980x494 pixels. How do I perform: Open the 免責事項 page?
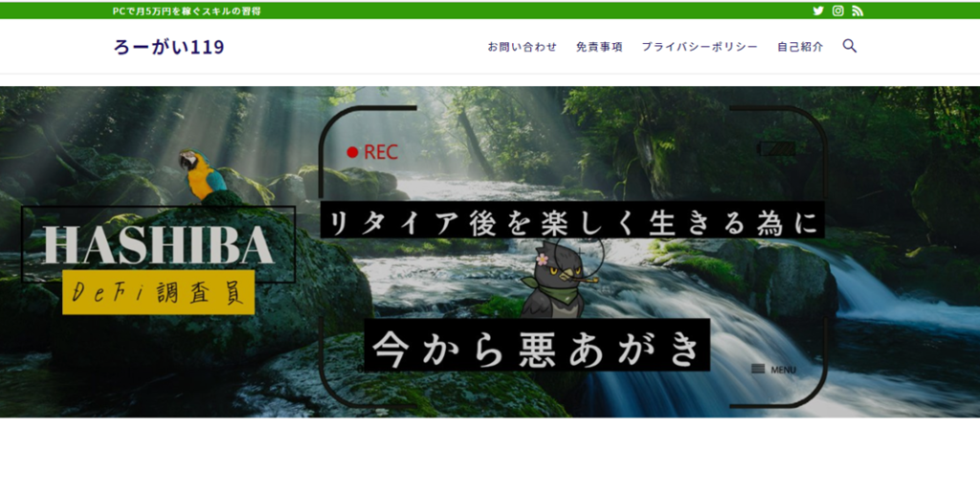point(599,47)
